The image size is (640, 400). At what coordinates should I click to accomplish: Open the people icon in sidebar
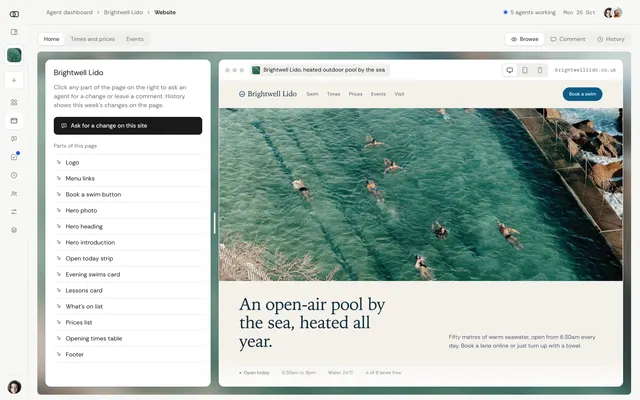click(14, 193)
